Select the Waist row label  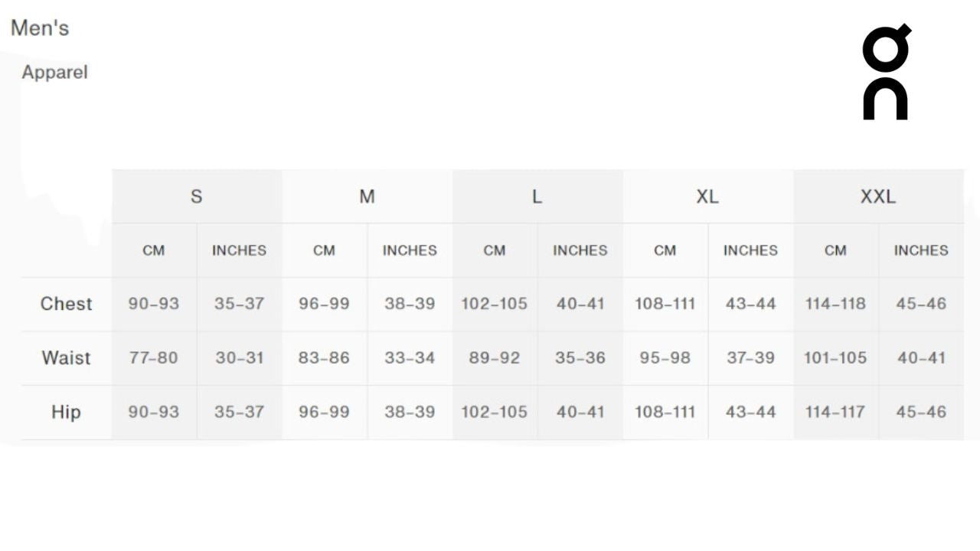pos(66,357)
